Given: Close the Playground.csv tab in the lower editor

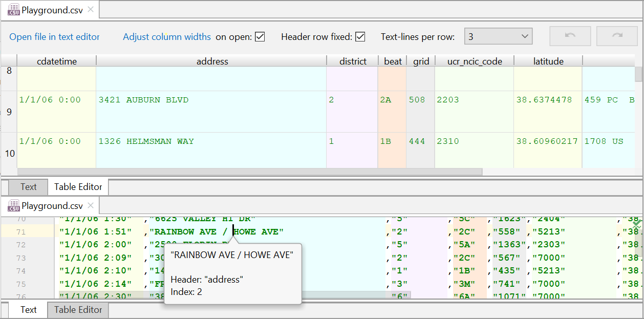Looking at the screenshot, I should (90, 205).
